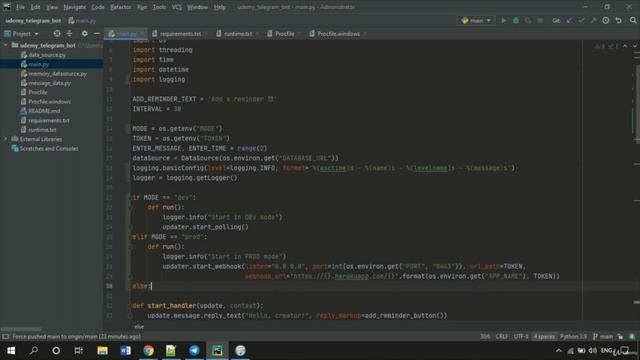
Task: Open the IDE status indicator at status bar end
Action: pyautogui.click(x=632, y=337)
